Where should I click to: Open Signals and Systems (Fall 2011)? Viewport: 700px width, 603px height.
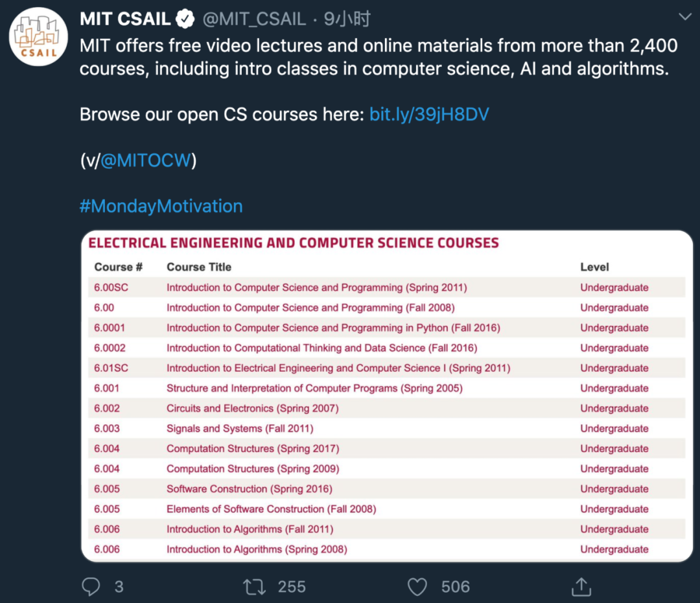coord(239,428)
